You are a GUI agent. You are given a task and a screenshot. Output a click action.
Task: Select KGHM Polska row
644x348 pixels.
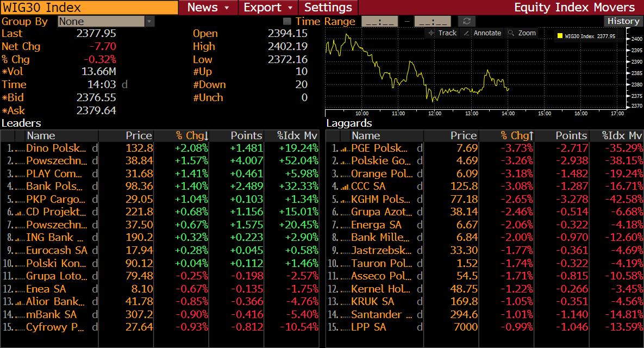(x=485, y=199)
